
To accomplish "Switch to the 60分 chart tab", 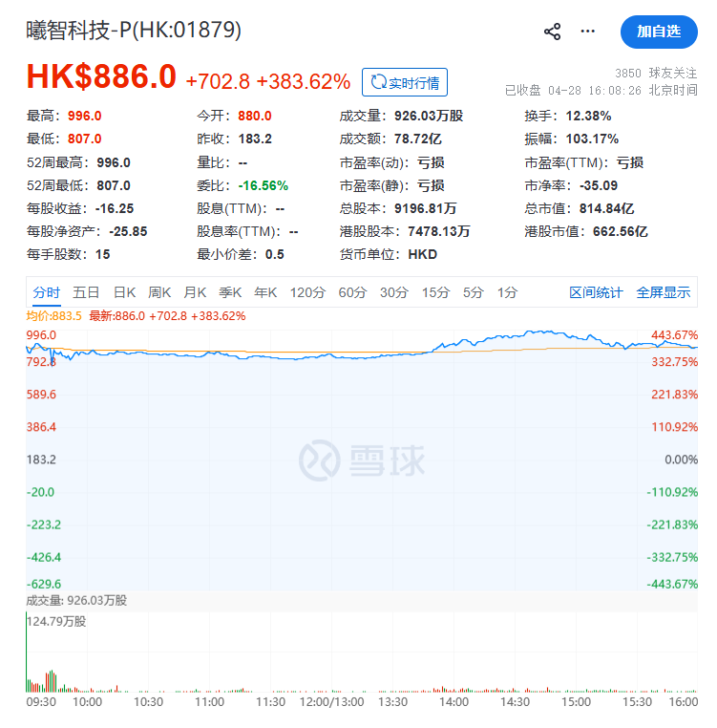I will pos(352,292).
